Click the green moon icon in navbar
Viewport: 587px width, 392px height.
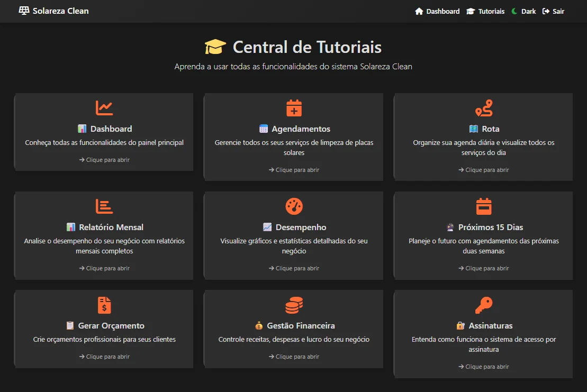pos(514,11)
